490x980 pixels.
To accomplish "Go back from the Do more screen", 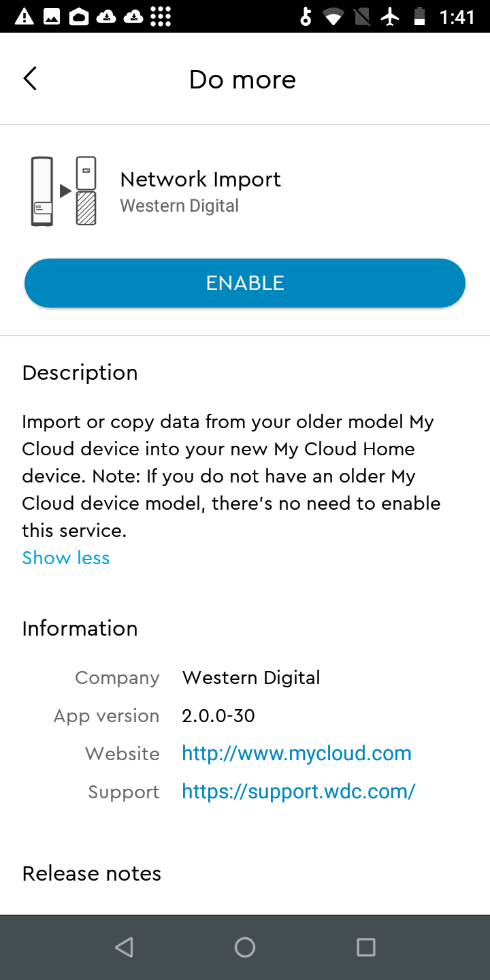I will pyautogui.click(x=30, y=78).
